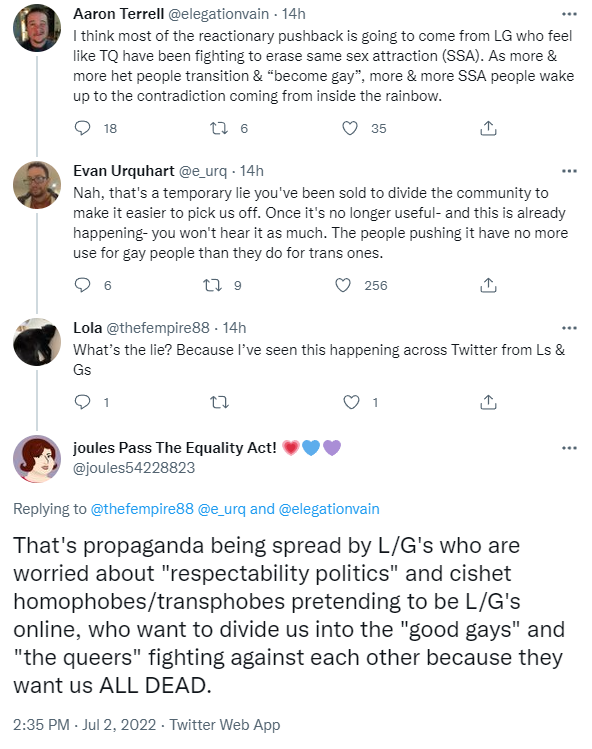Like Aaron Terrell's tweet with 35 likes

click(350, 128)
